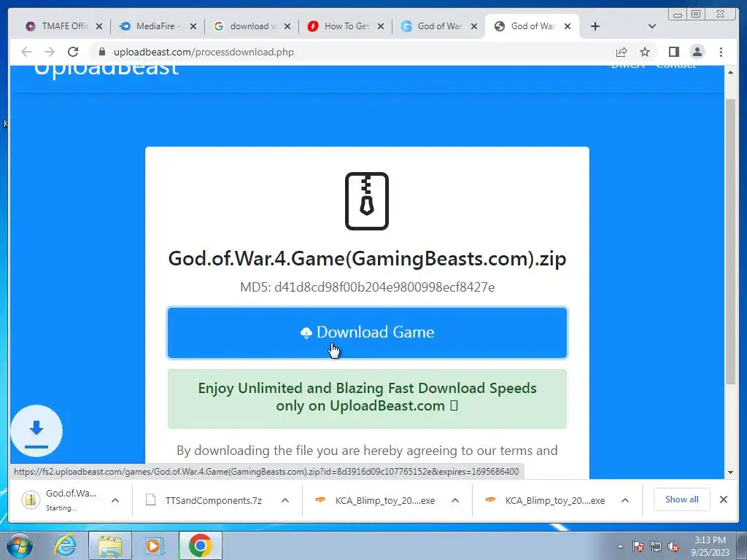Viewport: 747px width, 560px height.
Task: Click the muted volume tray icon
Action: tap(673, 546)
